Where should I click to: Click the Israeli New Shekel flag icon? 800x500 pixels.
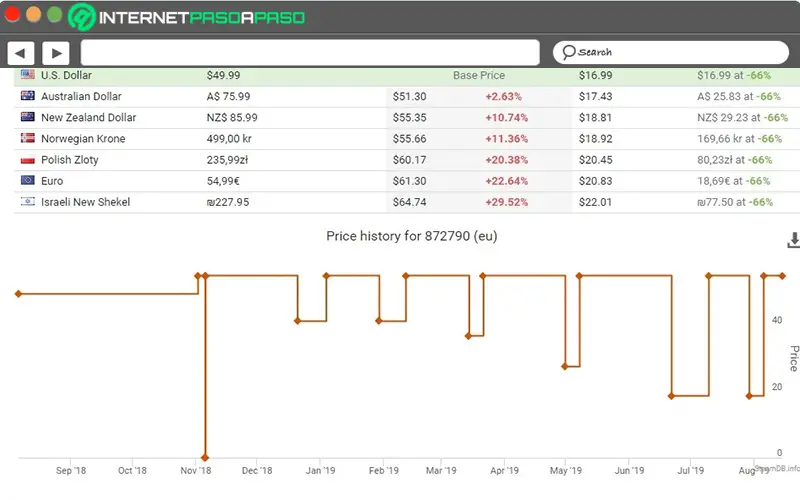[27, 202]
